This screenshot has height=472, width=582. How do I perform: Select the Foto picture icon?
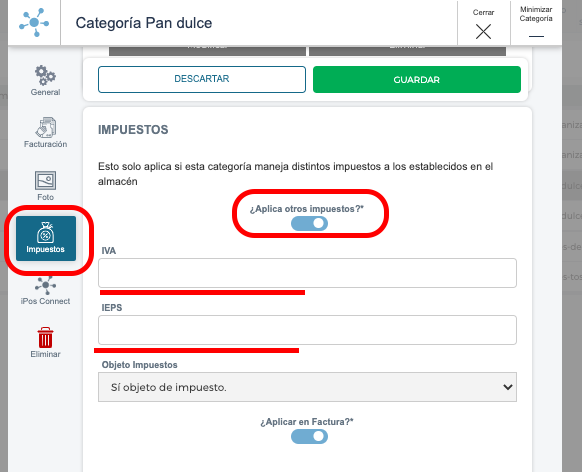pyautogui.click(x=45, y=180)
